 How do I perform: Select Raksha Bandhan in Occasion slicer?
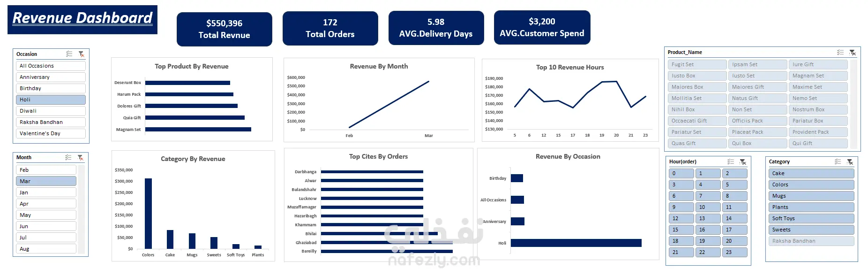(x=51, y=122)
